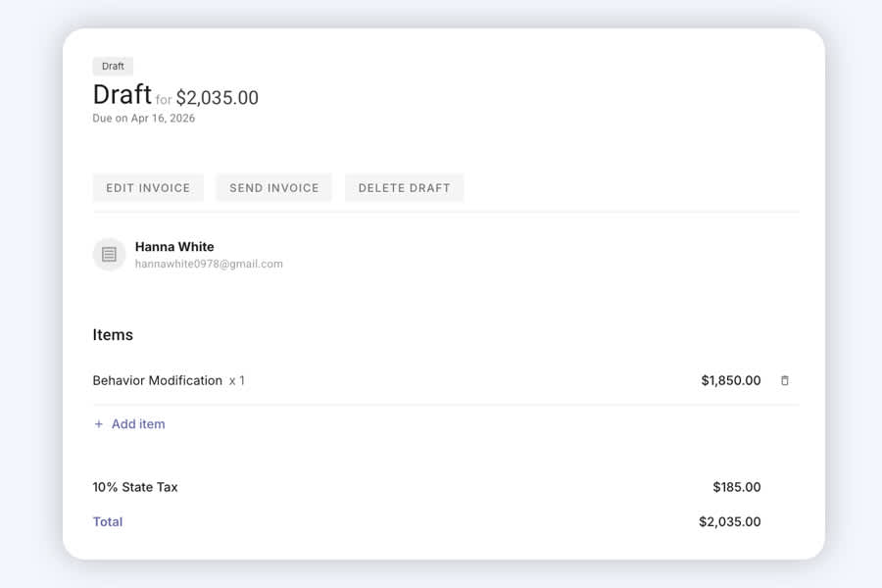This screenshot has width=882, height=588.
Task: Click the $185.00 tax amount
Action: 737,487
